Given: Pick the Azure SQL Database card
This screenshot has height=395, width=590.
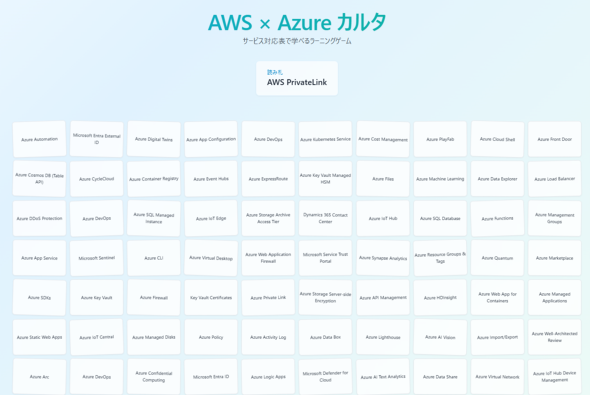Looking at the screenshot, I should click(440, 218).
